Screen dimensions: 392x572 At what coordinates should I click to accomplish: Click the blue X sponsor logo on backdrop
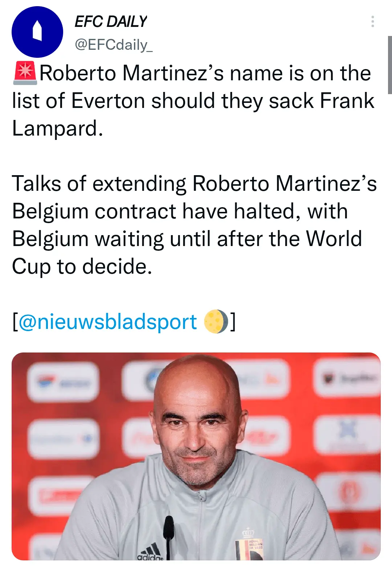pyautogui.click(x=347, y=429)
